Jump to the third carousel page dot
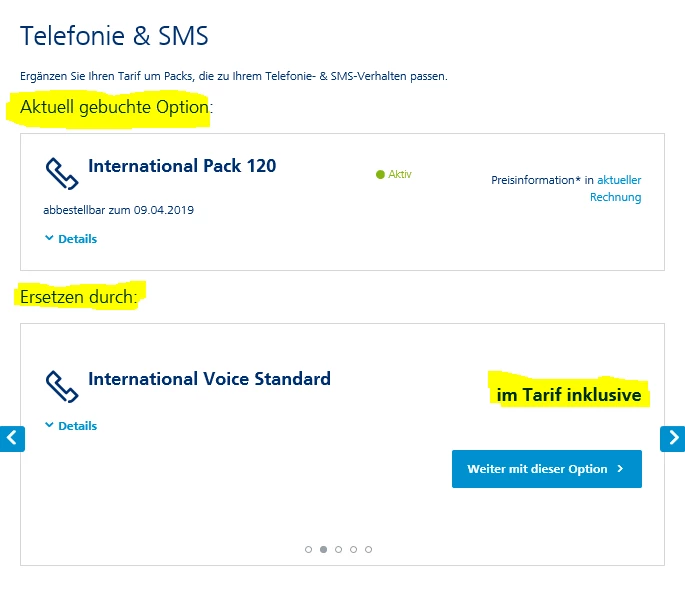This screenshot has width=685, height=595. tap(339, 549)
